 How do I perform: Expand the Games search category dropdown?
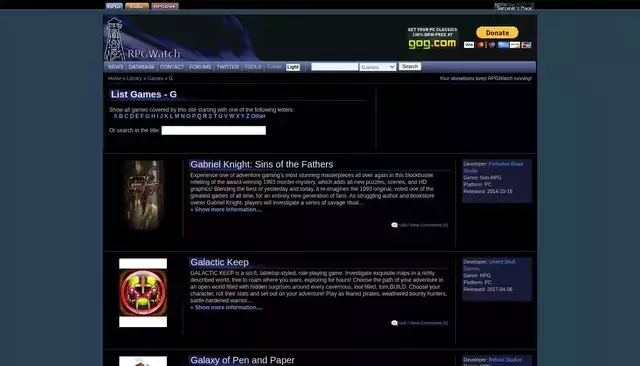click(378, 67)
